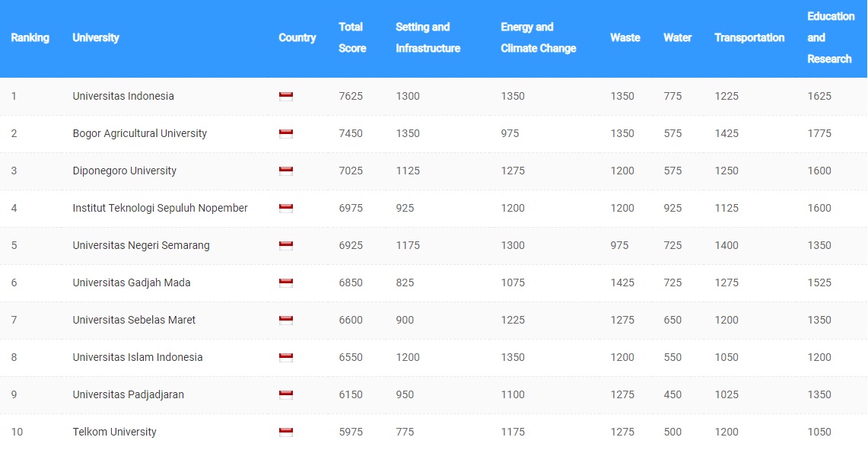Click the flag icon for Bogor Agricultural University
This screenshot has height=450, width=868.
286,134
